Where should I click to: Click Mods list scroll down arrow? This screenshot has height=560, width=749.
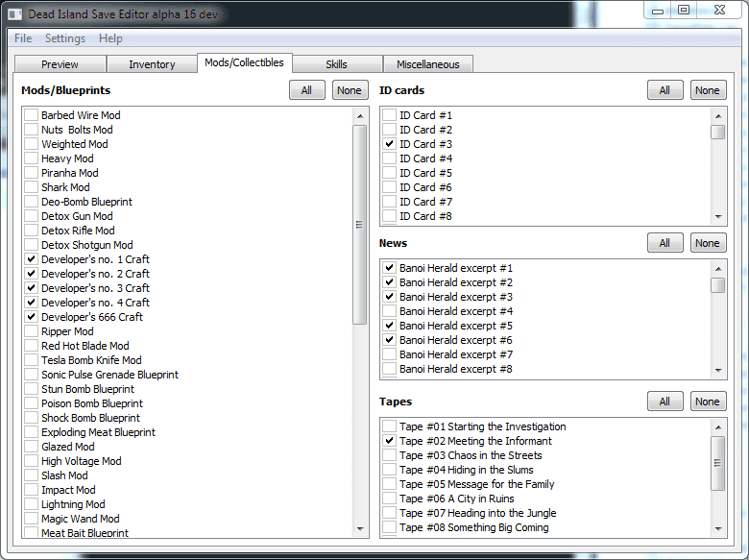[x=360, y=529]
